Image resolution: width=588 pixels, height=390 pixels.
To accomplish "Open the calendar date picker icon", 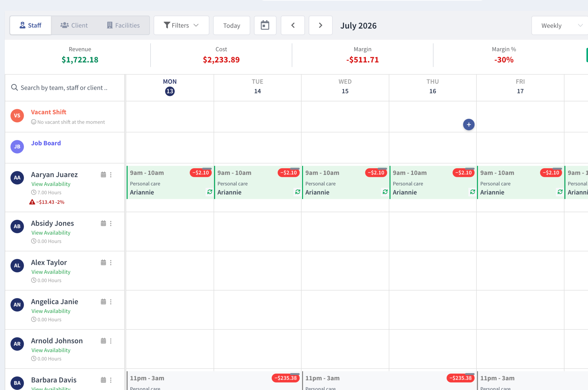I will point(265,25).
